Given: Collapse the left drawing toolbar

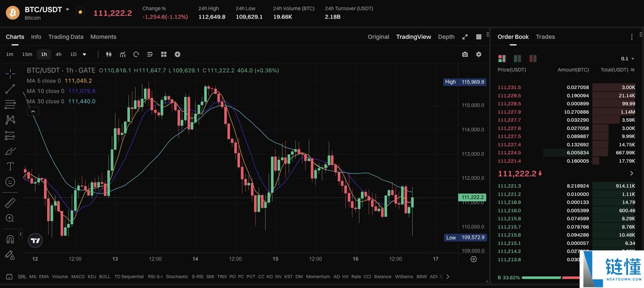Looking at the screenshot, I should click(21, 235).
